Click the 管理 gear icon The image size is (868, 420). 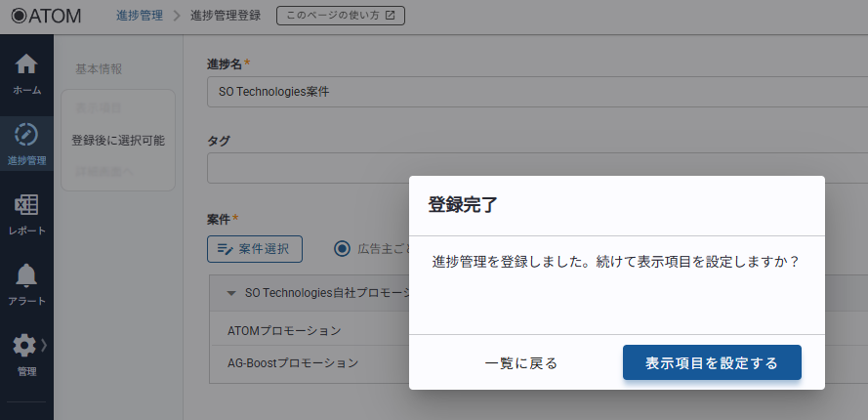click(x=24, y=346)
